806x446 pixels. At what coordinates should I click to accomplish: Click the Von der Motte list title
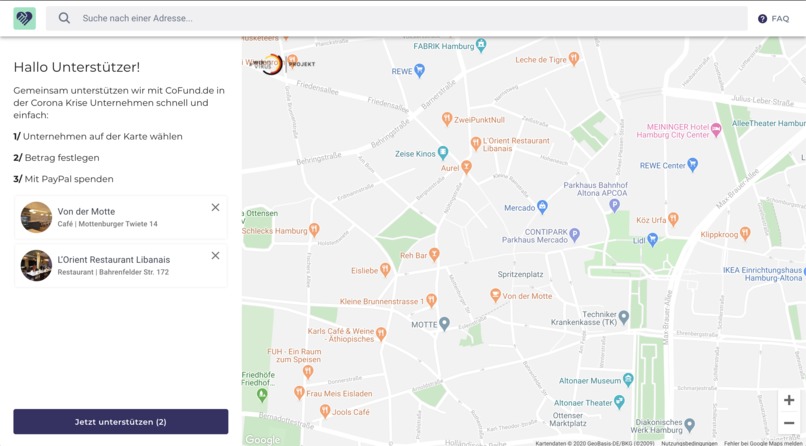(x=86, y=211)
